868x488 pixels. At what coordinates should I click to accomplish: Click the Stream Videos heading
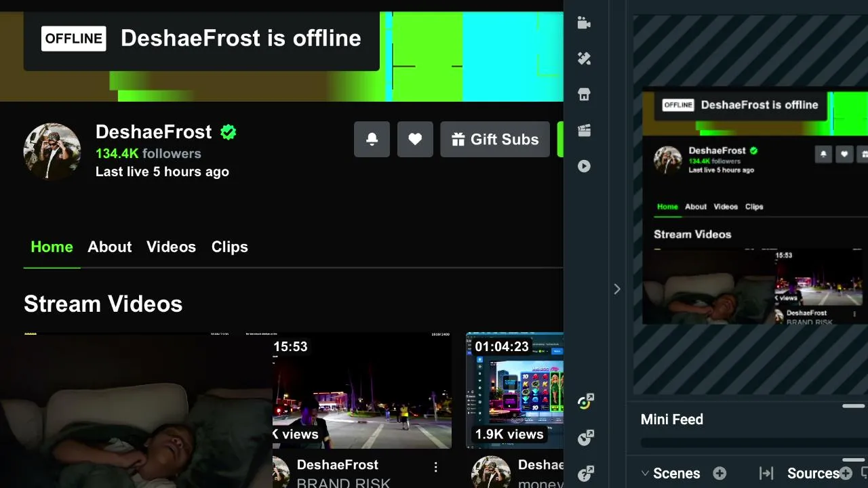click(103, 304)
